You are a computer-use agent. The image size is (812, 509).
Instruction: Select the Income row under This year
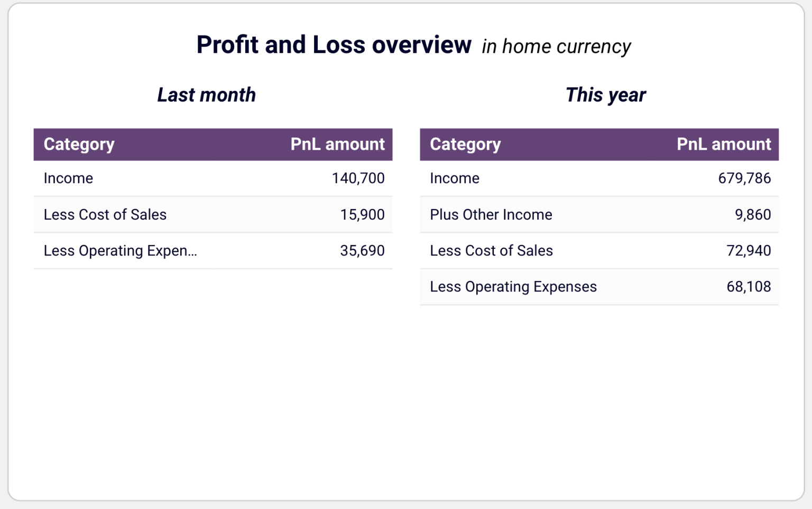coord(455,178)
